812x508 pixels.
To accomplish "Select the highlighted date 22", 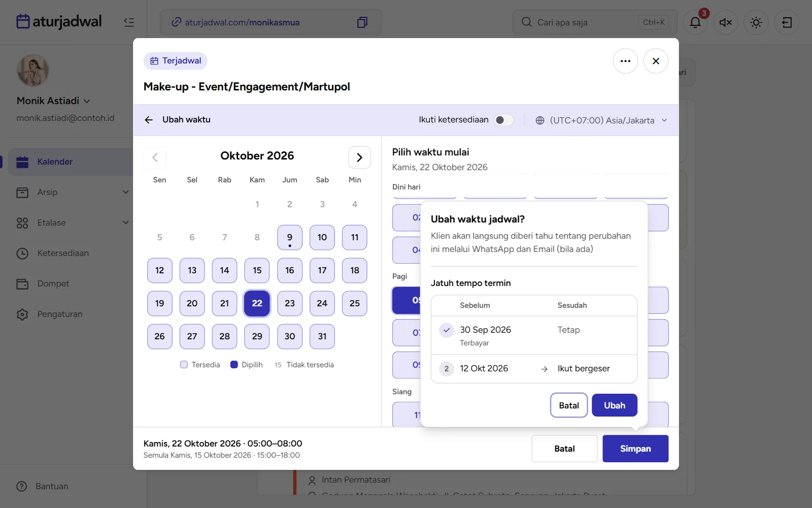I will [257, 303].
